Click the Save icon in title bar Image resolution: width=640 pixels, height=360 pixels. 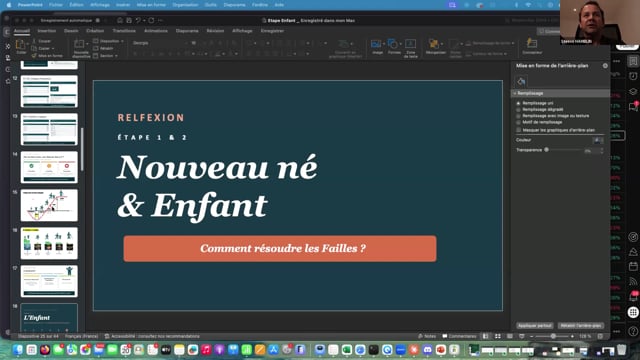click(x=129, y=20)
